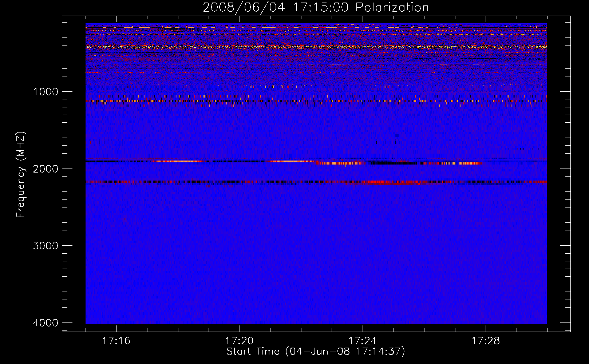589x364 pixels.
Task: Click the plot title '2008/06/04 17:15:00 Polarization'
Action: [316, 8]
